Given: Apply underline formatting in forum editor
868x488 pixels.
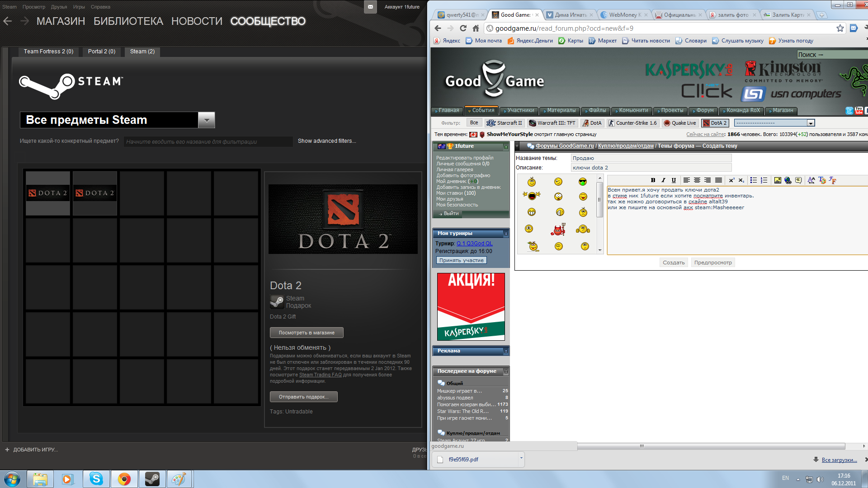Looking at the screenshot, I should 674,180.
